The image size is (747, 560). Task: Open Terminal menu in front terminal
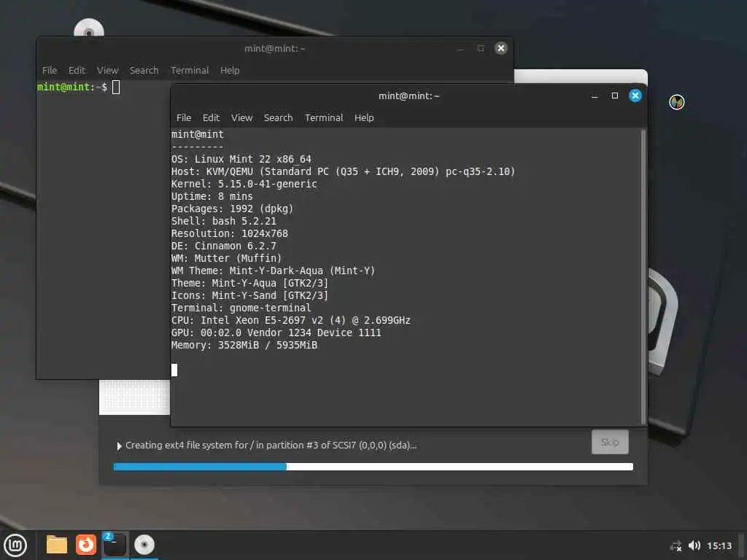click(x=323, y=117)
